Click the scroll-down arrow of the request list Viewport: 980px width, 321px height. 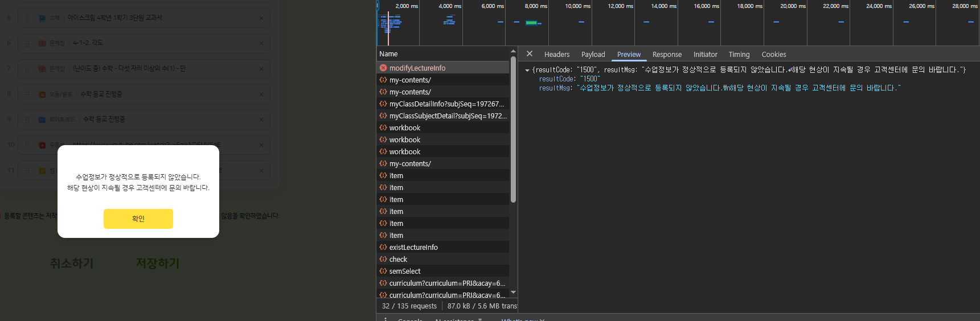(513, 293)
